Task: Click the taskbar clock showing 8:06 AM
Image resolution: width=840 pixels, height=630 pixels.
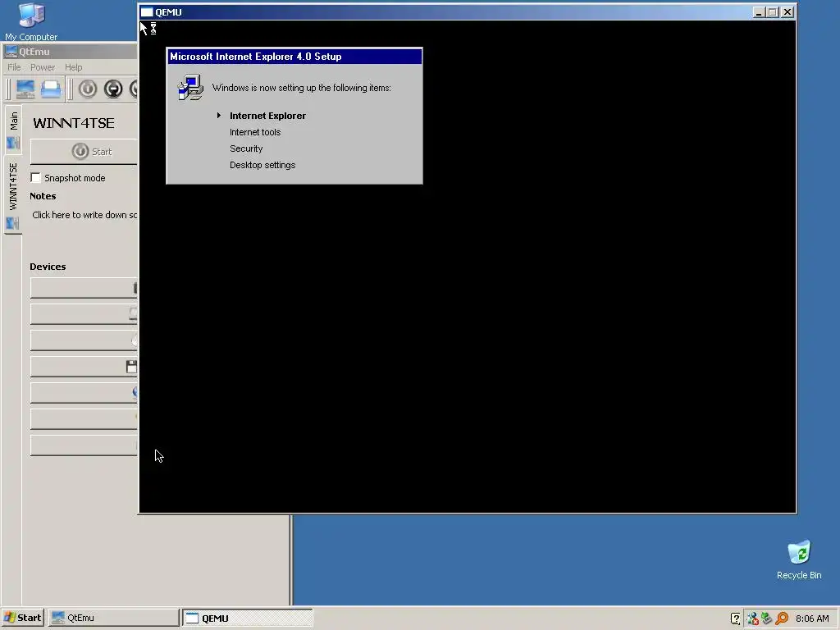Action: 812,619
